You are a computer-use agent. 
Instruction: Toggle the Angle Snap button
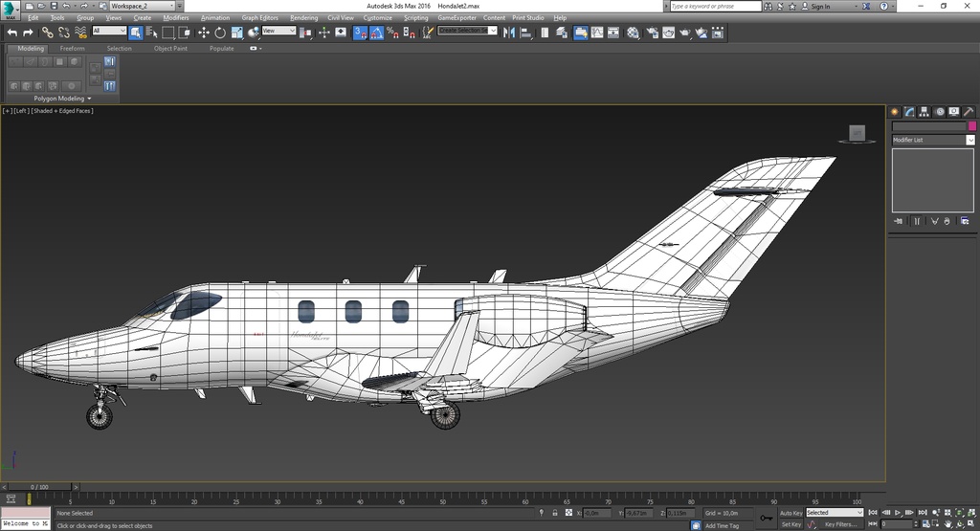pos(376,33)
